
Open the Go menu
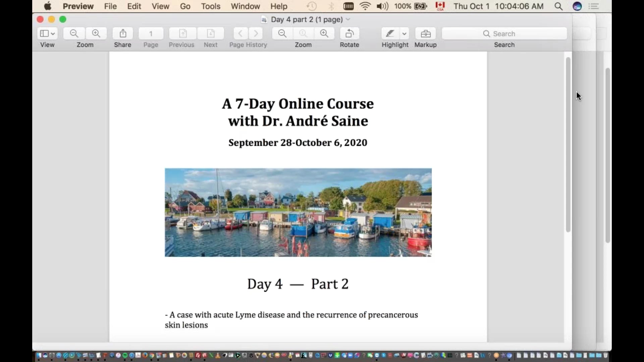click(x=185, y=6)
